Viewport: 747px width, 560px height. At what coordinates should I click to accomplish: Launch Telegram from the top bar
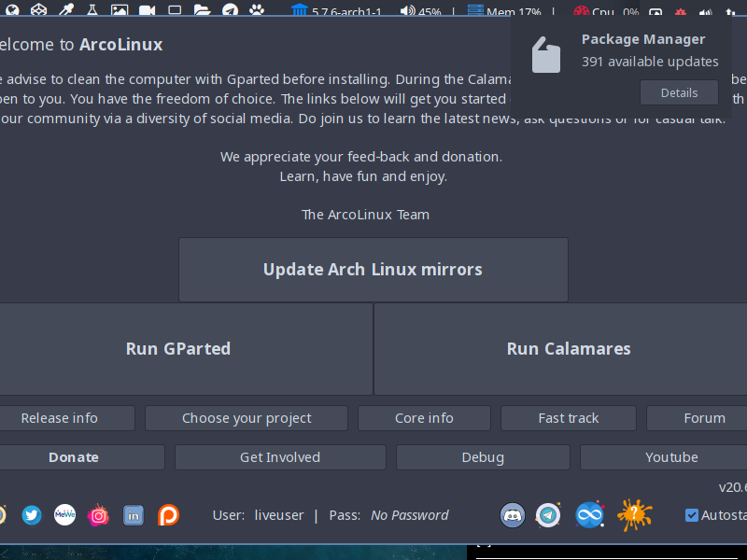[230, 10]
